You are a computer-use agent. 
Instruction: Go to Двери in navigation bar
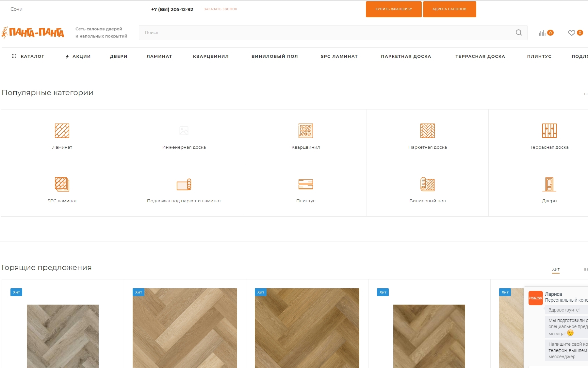point(119,56)
